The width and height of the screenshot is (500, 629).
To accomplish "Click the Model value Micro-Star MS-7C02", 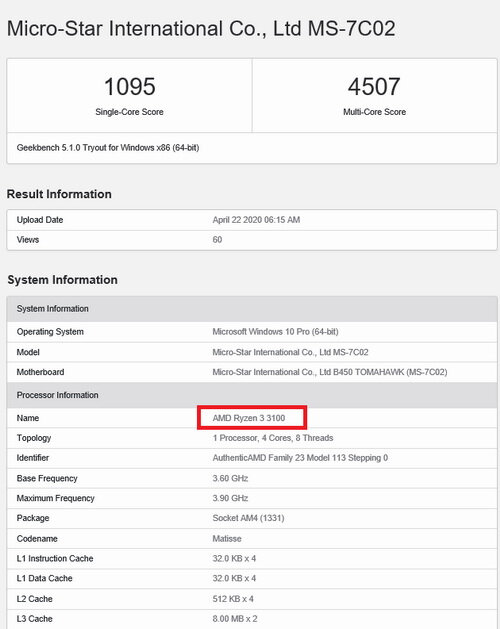I will [x=290, y=352].
